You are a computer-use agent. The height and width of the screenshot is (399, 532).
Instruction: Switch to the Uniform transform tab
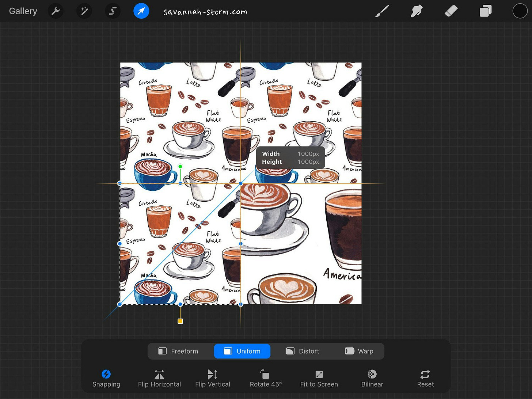[242, 351]
